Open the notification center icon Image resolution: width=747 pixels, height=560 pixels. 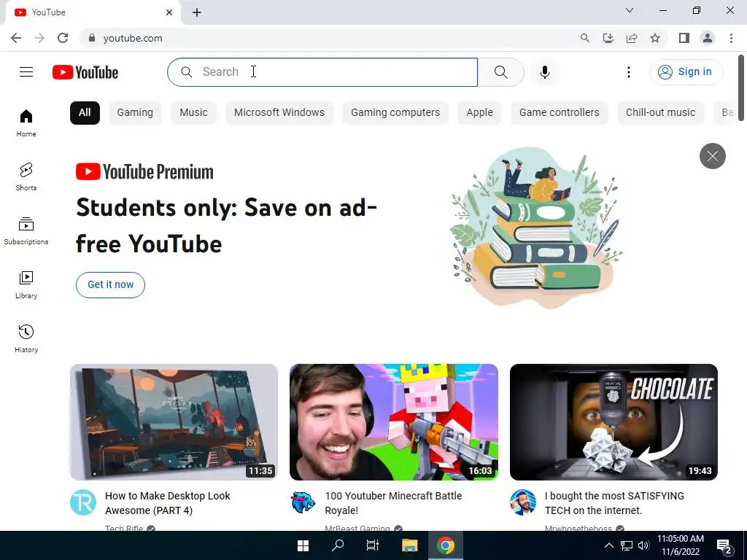pyautogui.click(x=724, y=545)
